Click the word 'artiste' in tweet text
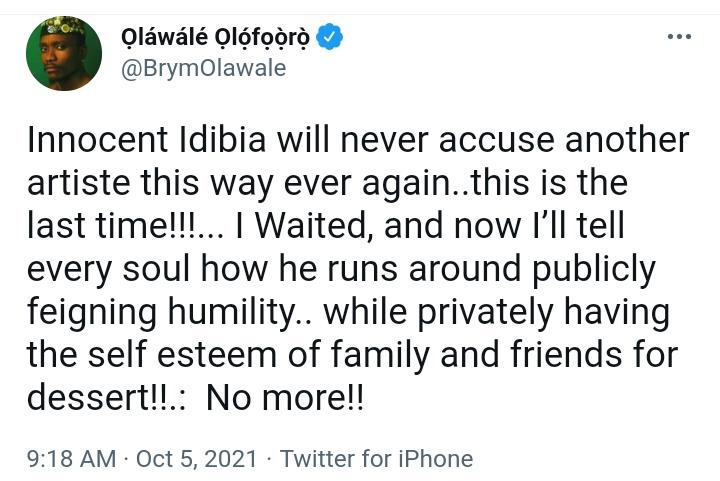 tap(79, 183)
